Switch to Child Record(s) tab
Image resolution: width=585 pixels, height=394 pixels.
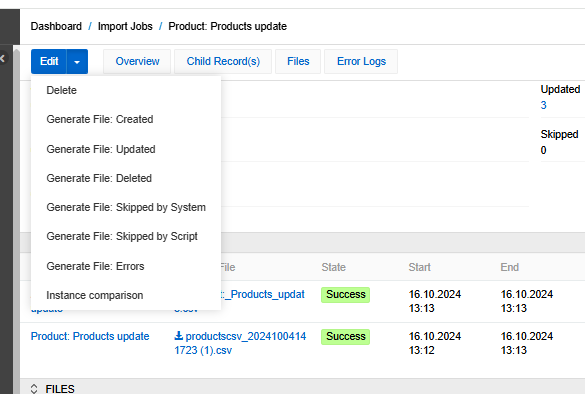point(223,61)
